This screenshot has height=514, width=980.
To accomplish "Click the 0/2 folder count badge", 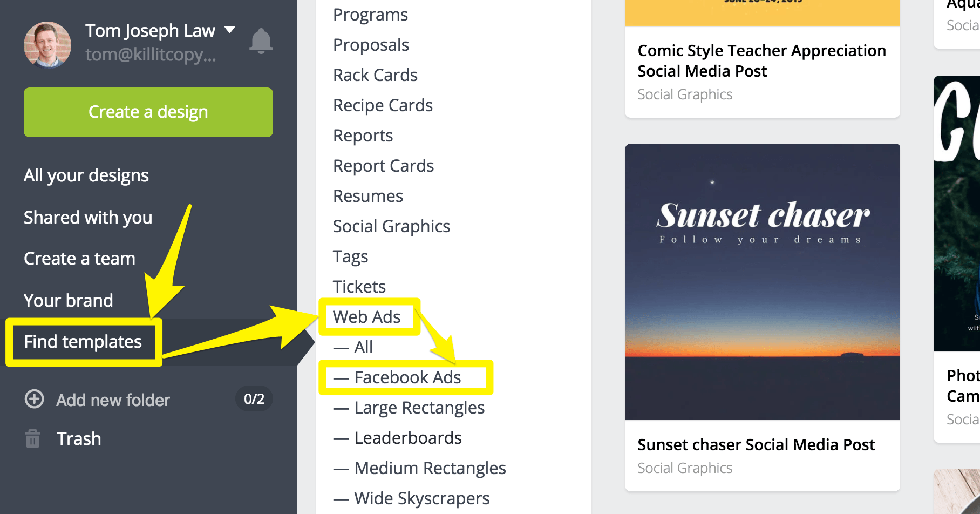I will click(x=254, y=399).
